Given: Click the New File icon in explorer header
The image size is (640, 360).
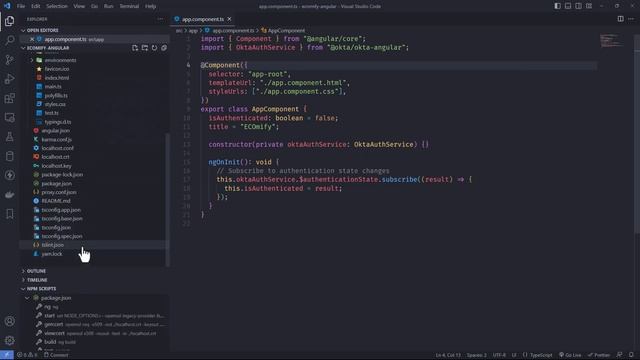Looking at the screenshot, I should 135,48.
